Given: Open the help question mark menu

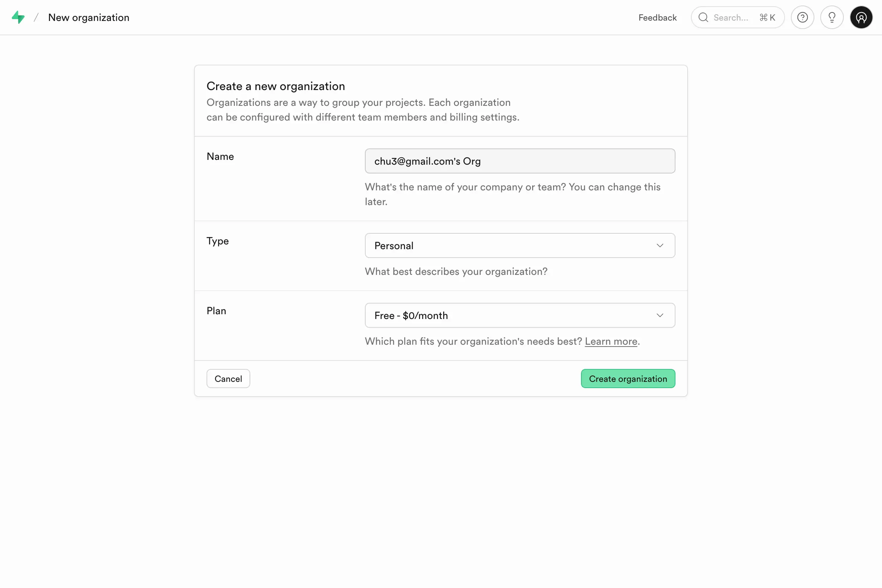Looking at the screenshot, I should 802,17.
